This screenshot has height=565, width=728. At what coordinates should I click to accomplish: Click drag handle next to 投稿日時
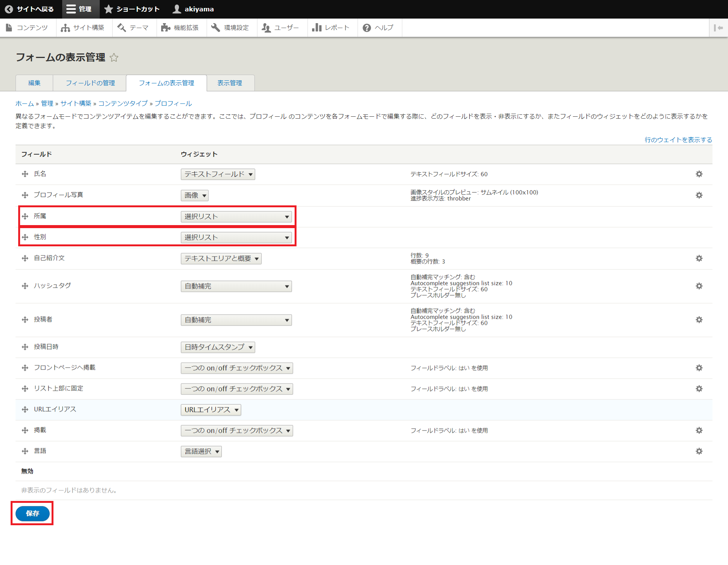[25, 347]
